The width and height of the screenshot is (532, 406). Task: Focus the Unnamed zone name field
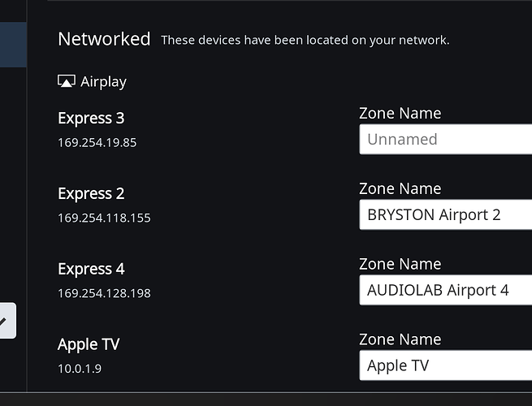coord(446,140)
